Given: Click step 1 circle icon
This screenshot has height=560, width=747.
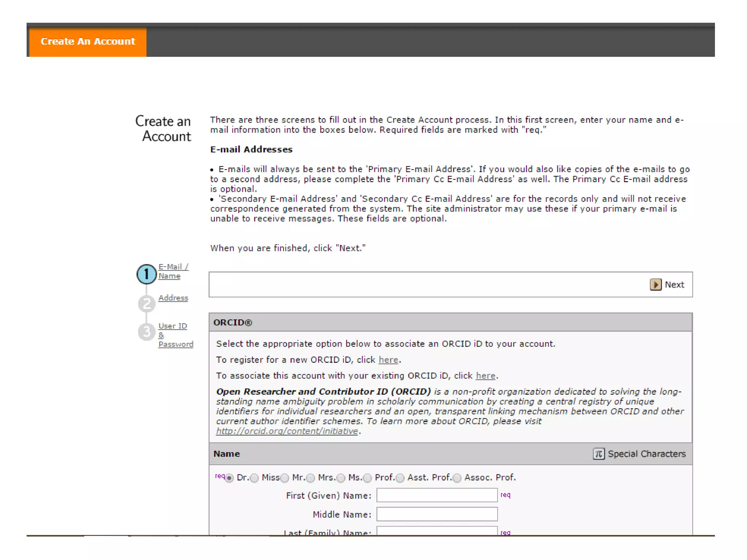Looking at the screenshot, I should pyautogui.click(x=146, y=274).
